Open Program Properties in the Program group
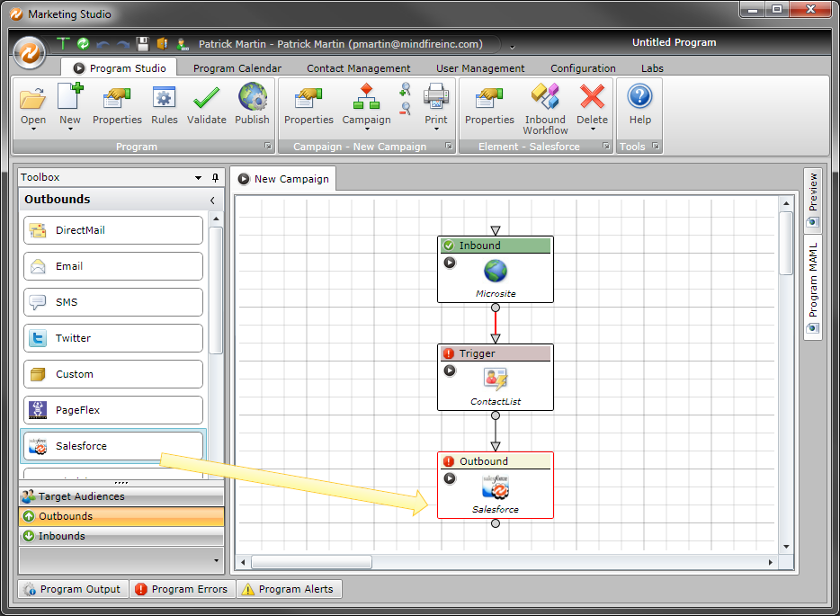840x616 pixels. click(117, 106)
